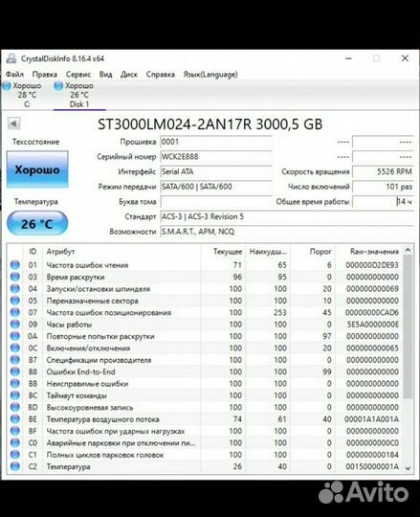Screen dimensions: 420x517
Task: Open the Правка menu
Action: (x=44, y=75)
